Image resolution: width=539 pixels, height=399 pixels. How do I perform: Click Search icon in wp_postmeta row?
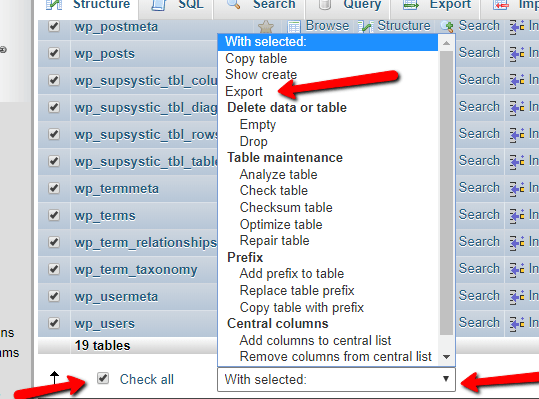pyautogui.click(x=447, y=27)
